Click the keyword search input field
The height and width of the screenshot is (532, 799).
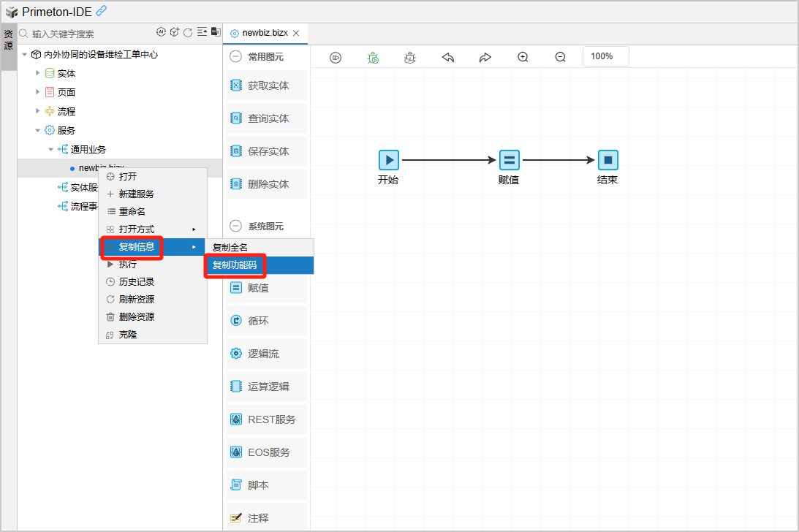point(88,34)
